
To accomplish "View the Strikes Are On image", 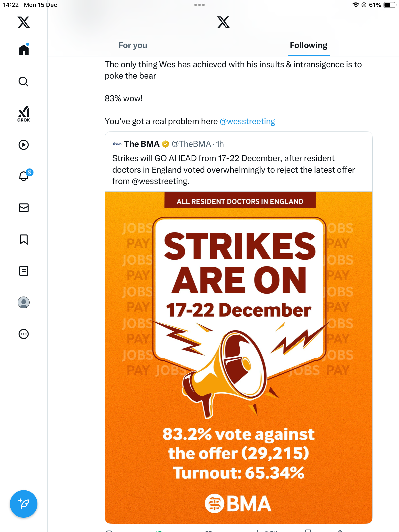I will (x=238, y=357).
